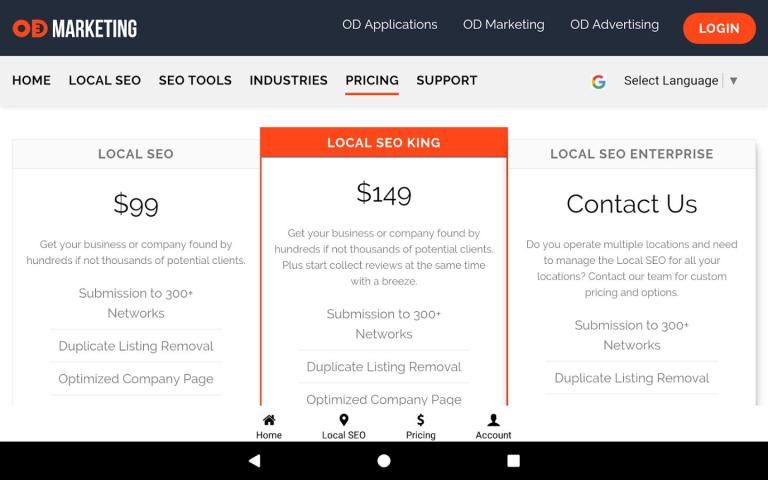Click the Google logo icon

(x=598, y=81)
